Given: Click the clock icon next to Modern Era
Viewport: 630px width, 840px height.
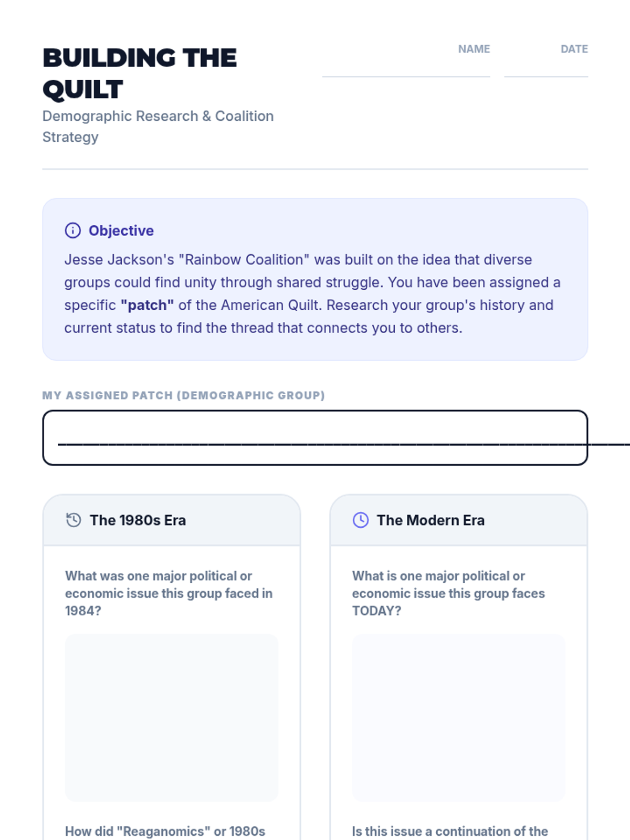Looking at the screenshot, I should click(361, 520).
